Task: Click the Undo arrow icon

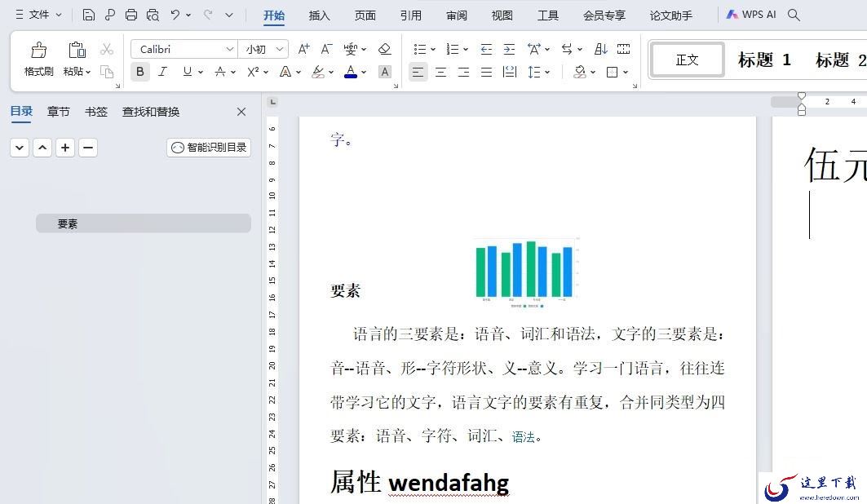Action: [175, 15]
